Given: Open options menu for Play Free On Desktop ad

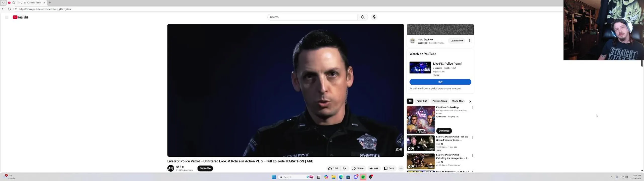Looking at the screenshot, I should click(473, 108).
